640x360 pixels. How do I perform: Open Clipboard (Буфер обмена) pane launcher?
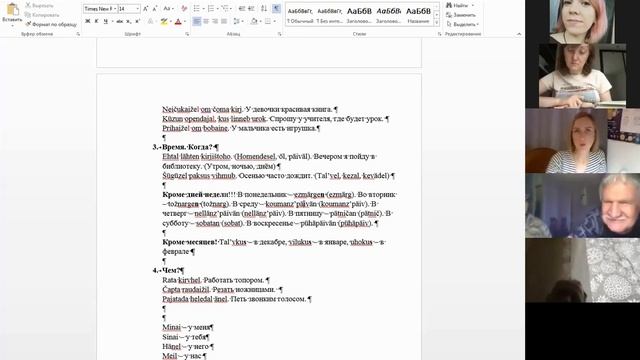[78, 34]
